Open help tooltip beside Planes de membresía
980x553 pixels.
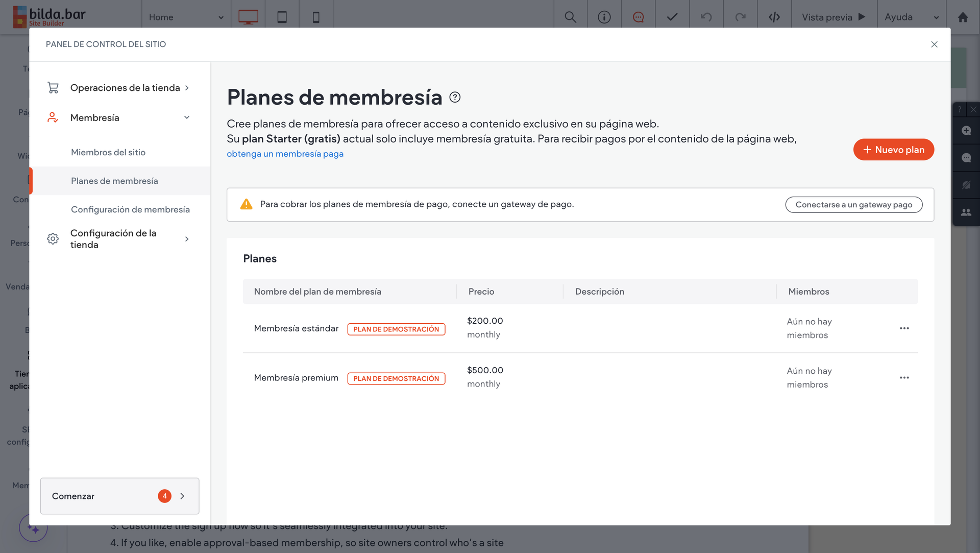pos(455,97)
